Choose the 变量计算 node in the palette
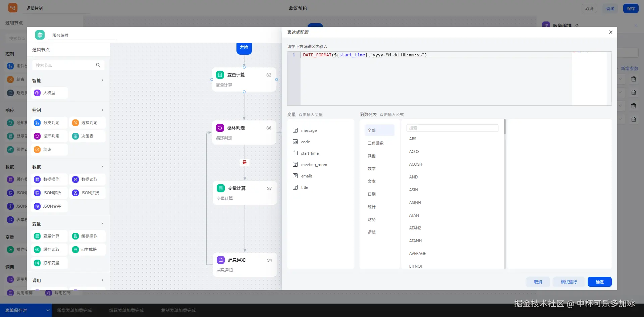The image size is (644, 317). [49, 236]
